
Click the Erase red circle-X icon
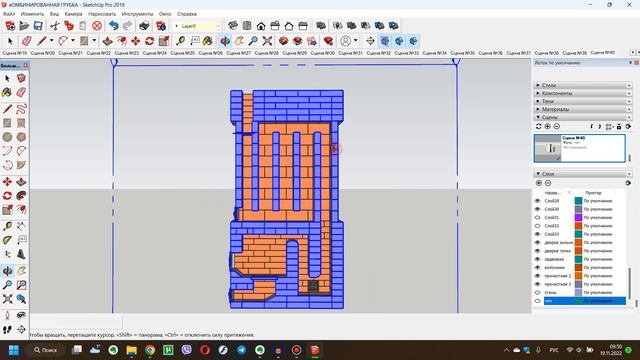click(97, 26)
